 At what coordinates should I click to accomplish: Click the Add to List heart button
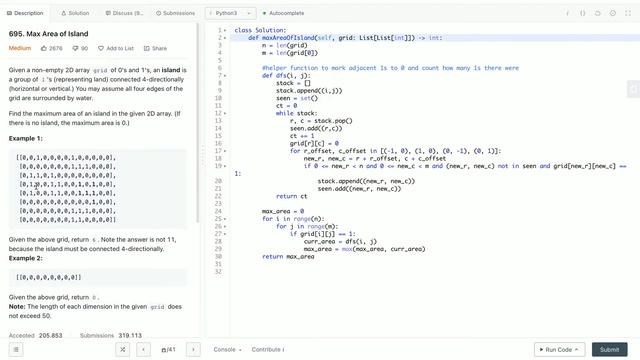116,48
